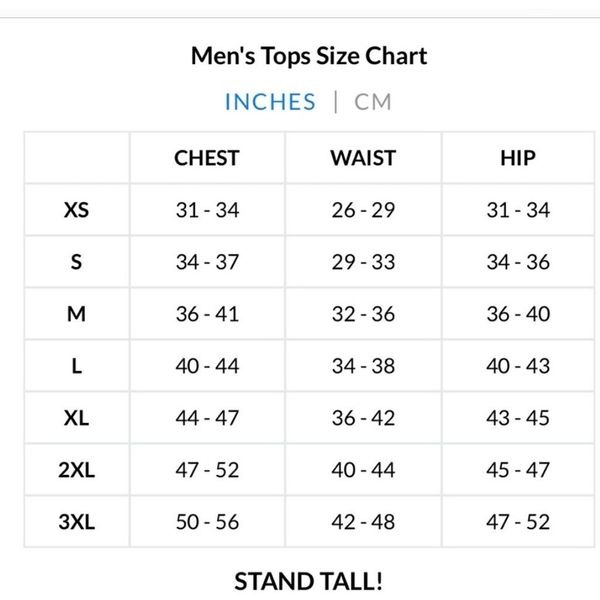Click the STAND TALL! heading
Viewport: 600px width, 600px height.
pos(308,581)
